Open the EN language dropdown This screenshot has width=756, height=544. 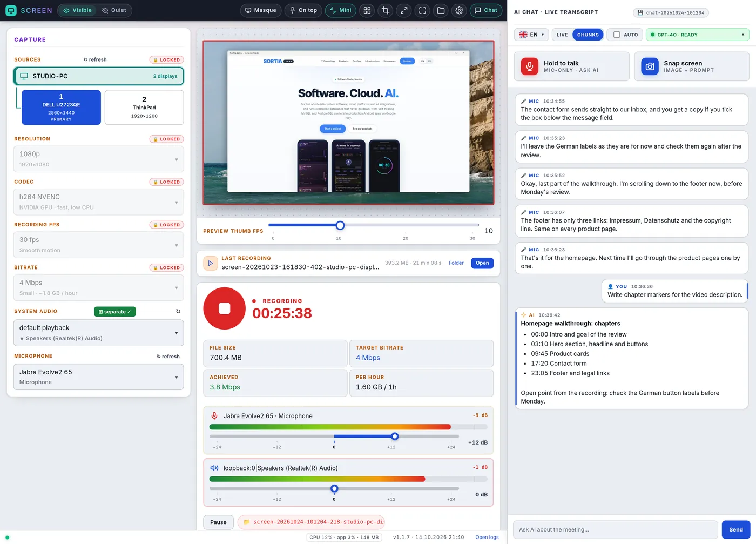531,35
